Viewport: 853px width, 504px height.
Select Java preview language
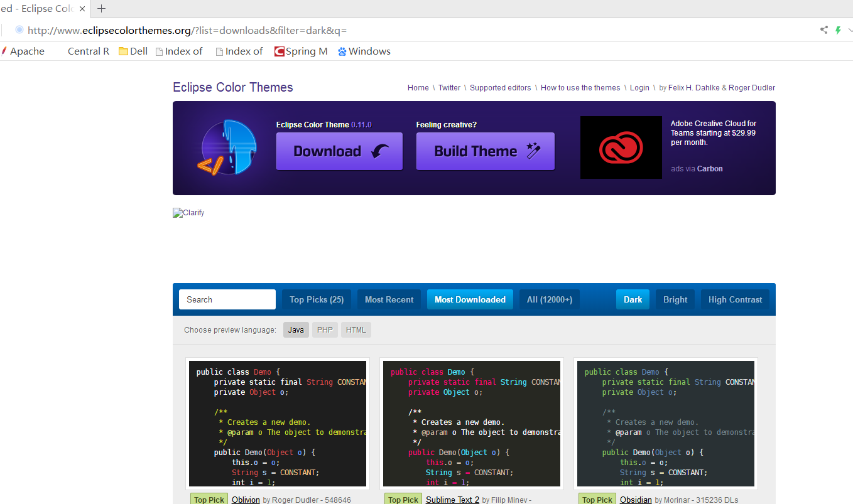tap(296, 330)
